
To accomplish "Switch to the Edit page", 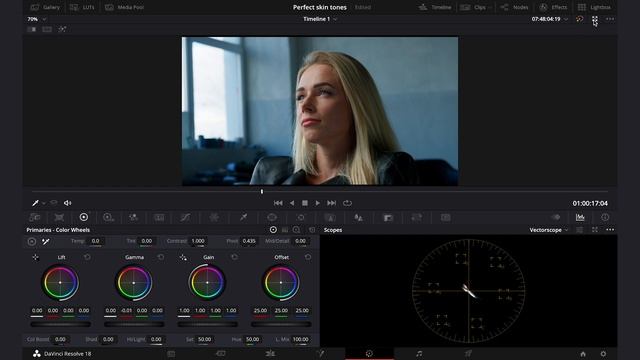I will pos(270,354).
